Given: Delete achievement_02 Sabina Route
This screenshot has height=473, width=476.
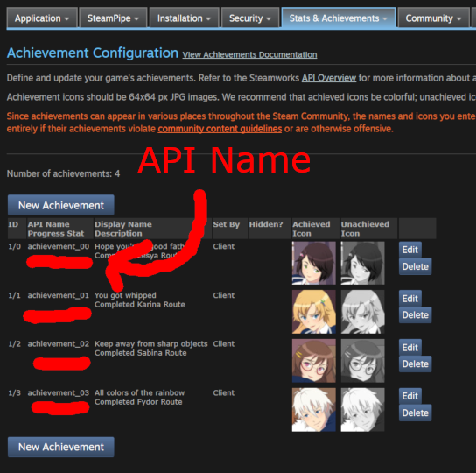Looking at the screenshot, I should 415,364.
